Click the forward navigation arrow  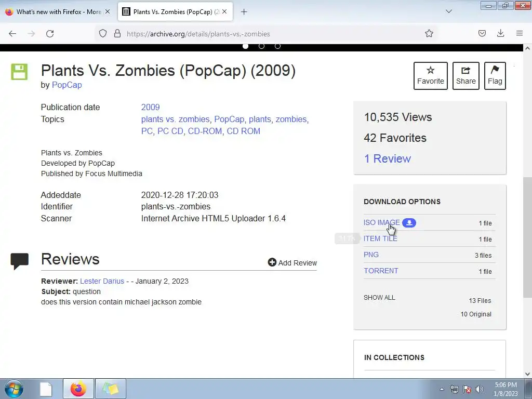tap(31, 34)
